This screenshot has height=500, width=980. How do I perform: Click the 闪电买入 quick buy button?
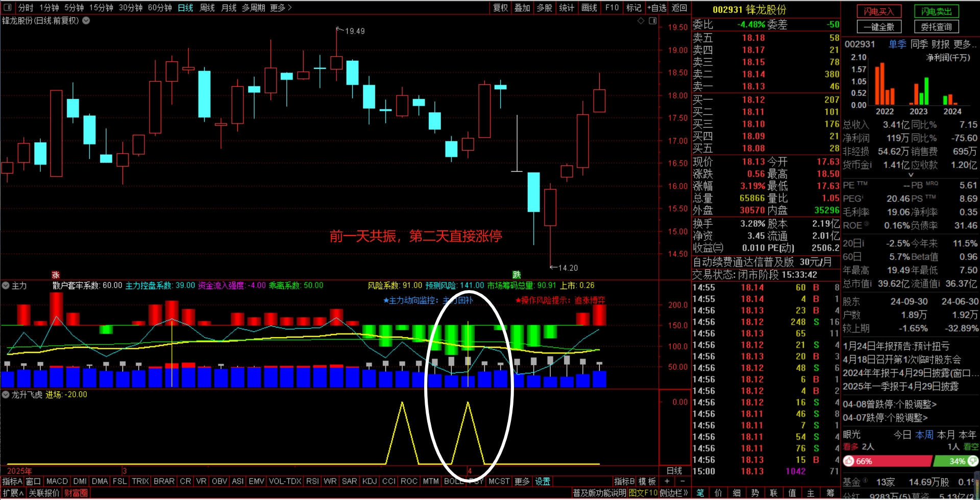[x=879, y=11]
